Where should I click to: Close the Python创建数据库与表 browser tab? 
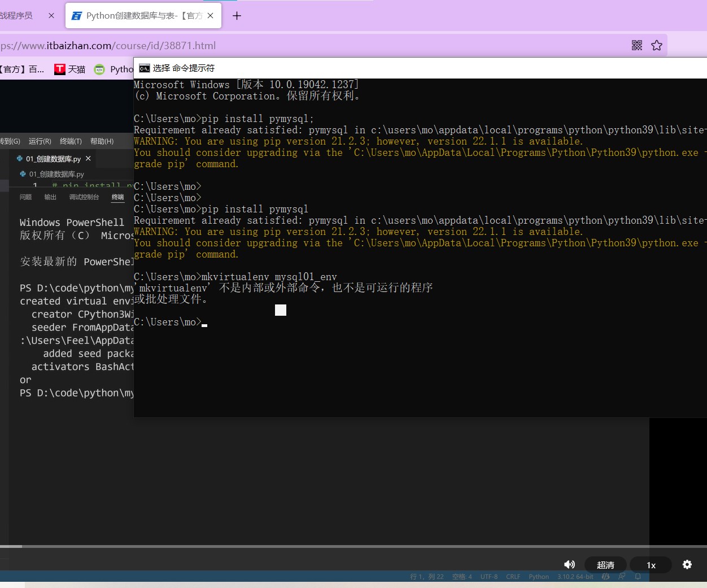point(211,16)
